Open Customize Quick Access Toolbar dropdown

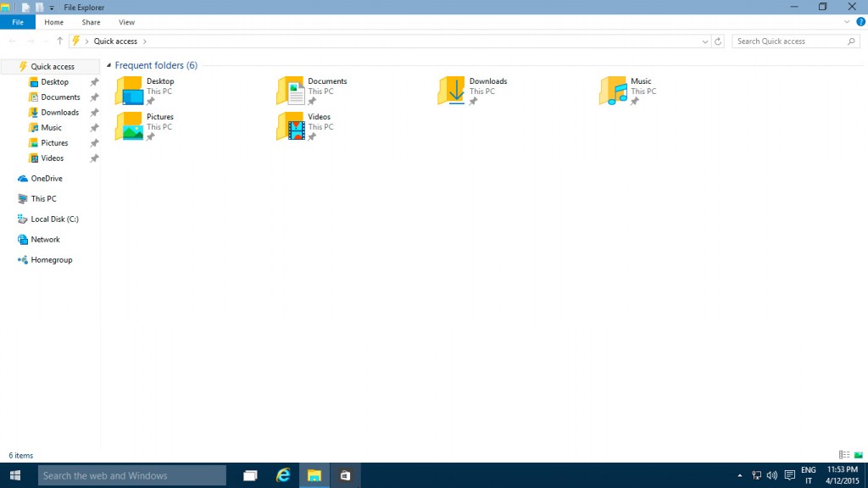click(52, 8)
